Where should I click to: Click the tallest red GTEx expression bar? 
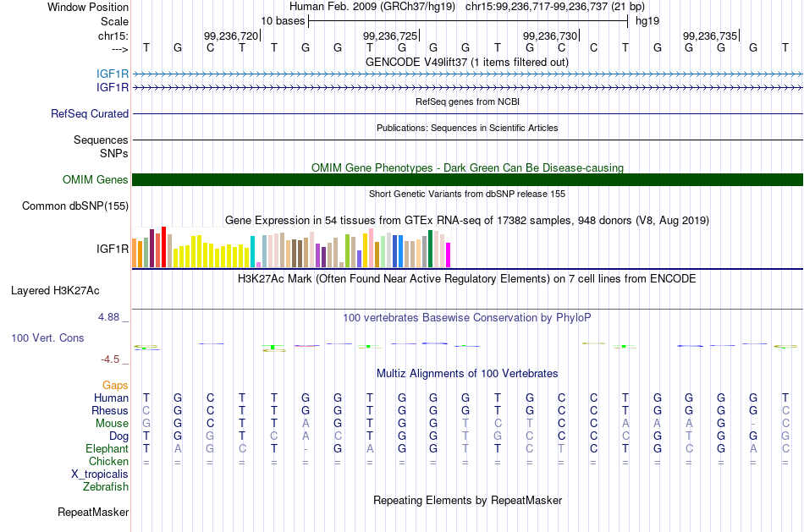coord(163,247)
